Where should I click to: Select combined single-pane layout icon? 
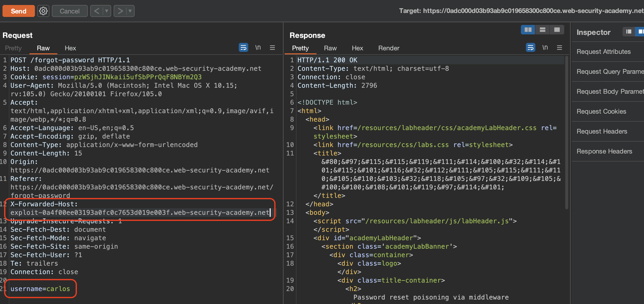click(x=557, y=30)
